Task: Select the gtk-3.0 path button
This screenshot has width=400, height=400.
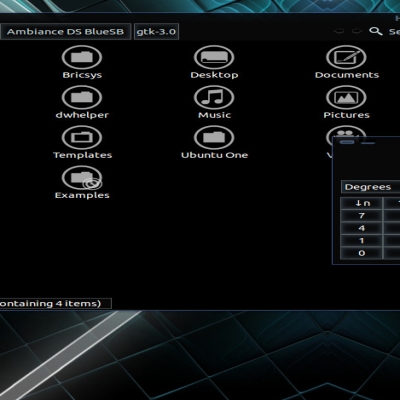Action: click(156, 32)
